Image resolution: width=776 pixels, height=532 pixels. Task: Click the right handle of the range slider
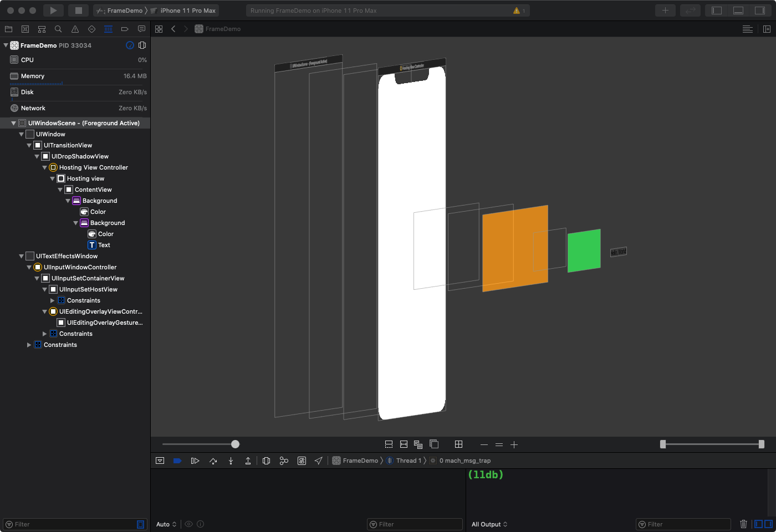(762, 444)
